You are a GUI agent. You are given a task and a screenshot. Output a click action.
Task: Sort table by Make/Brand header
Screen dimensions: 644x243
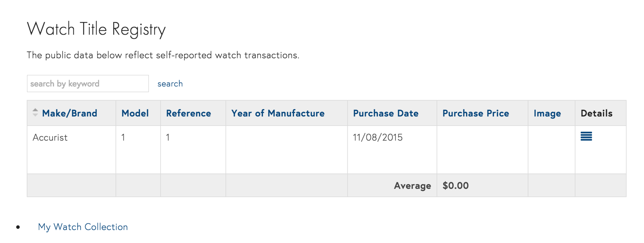point(70,113)
